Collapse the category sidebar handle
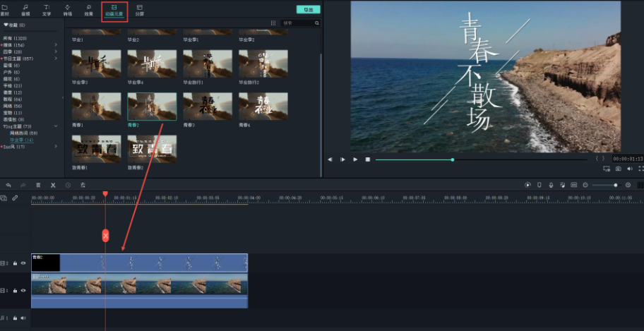Image resolution: width=644 pixels, height=331 pixels. point(63,97)
